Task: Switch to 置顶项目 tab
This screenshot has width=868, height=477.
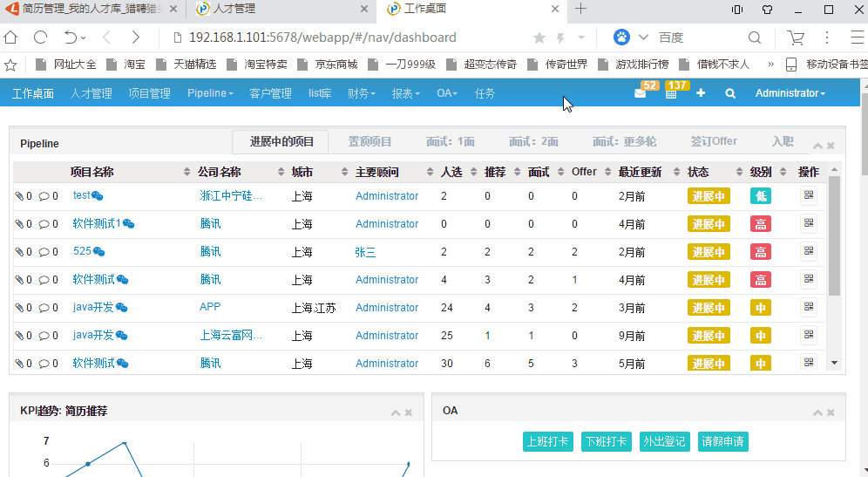Action: coord(370,142)
